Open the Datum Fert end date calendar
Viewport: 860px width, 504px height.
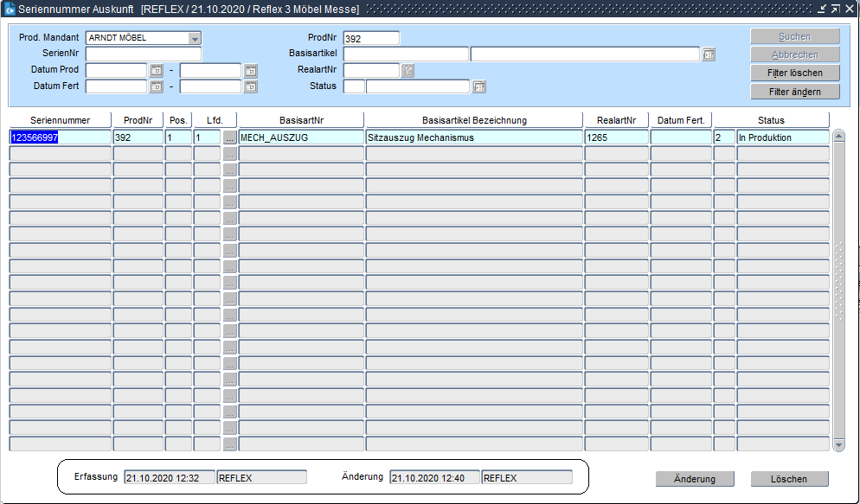click(x=251, y=86)
